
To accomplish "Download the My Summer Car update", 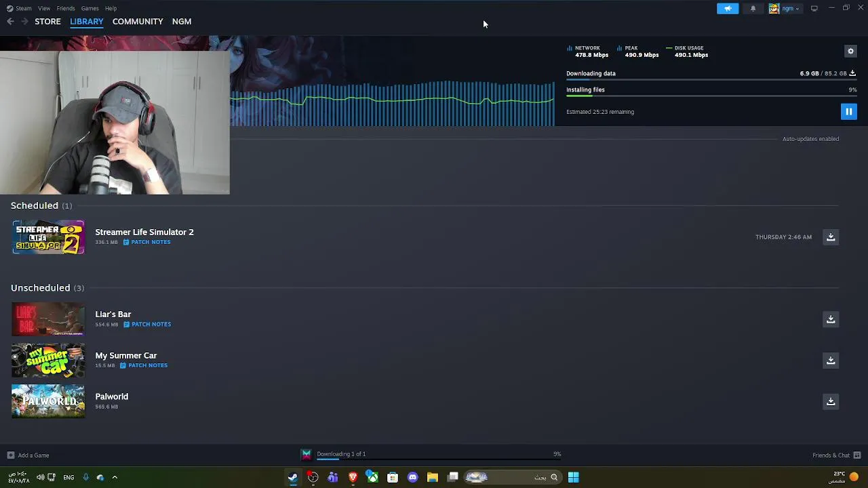I will click(831, 360).
